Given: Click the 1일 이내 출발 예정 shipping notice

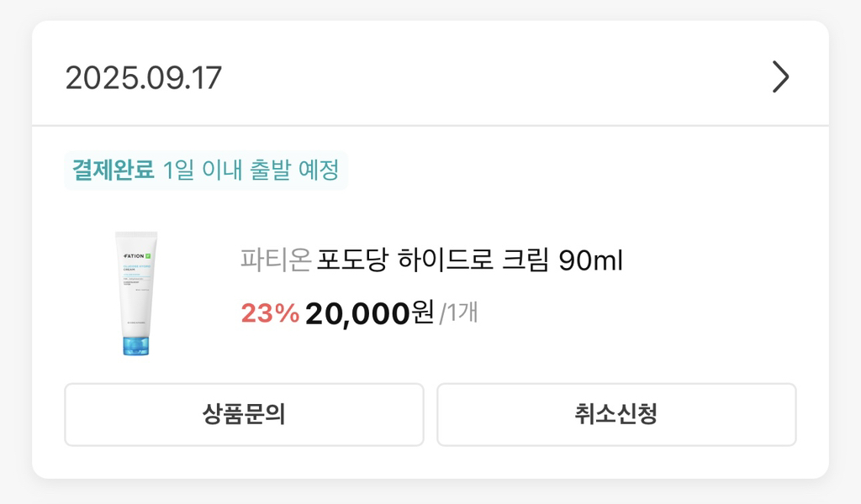Looking at the screenshot, I should point(251,171).
